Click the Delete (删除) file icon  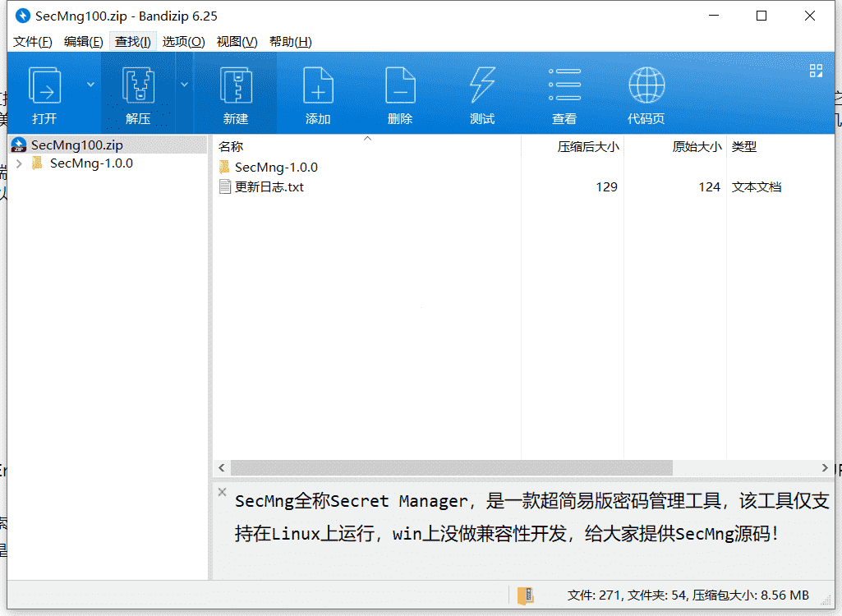(400, 85)
